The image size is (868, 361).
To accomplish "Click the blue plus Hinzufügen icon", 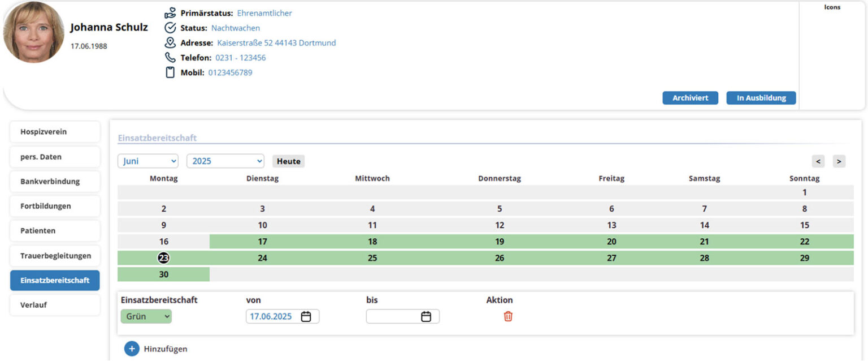I will pyautogui.click(x=132, y=349).
